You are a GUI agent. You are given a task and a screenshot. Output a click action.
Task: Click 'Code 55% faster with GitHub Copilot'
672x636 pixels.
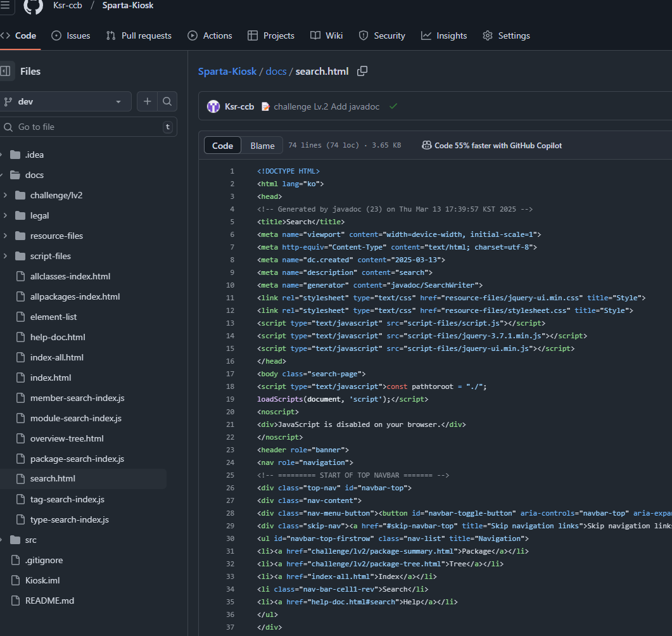pyautogui.click(x=498, y=146)
